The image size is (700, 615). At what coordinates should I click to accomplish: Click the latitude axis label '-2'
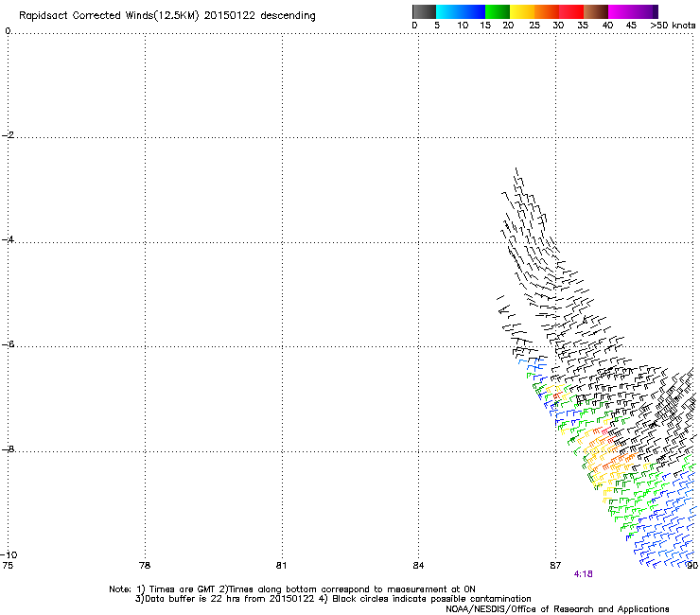pos(8,134)
